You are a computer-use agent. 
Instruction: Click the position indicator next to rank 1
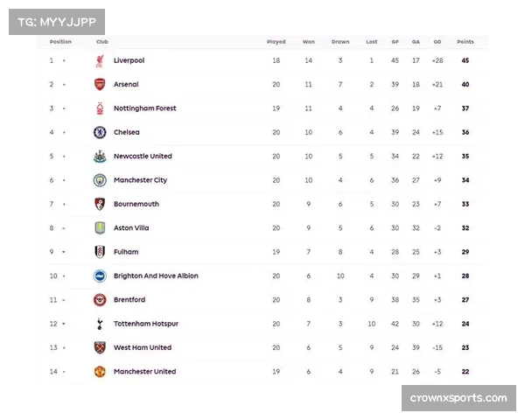[64, 61]
